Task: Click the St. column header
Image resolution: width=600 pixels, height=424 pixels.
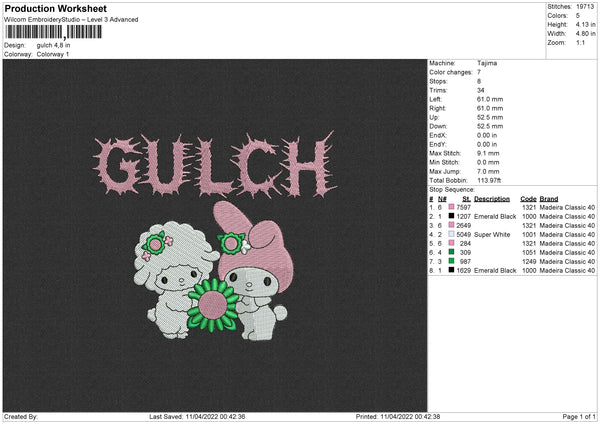Action: pos(466,199)
